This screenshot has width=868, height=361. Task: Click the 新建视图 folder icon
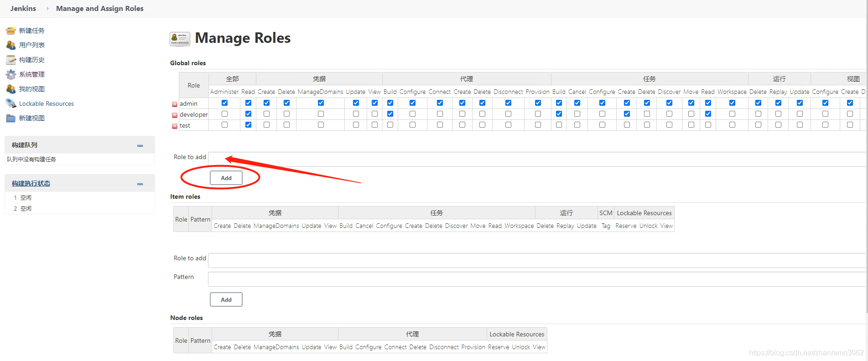click(11, 118)
